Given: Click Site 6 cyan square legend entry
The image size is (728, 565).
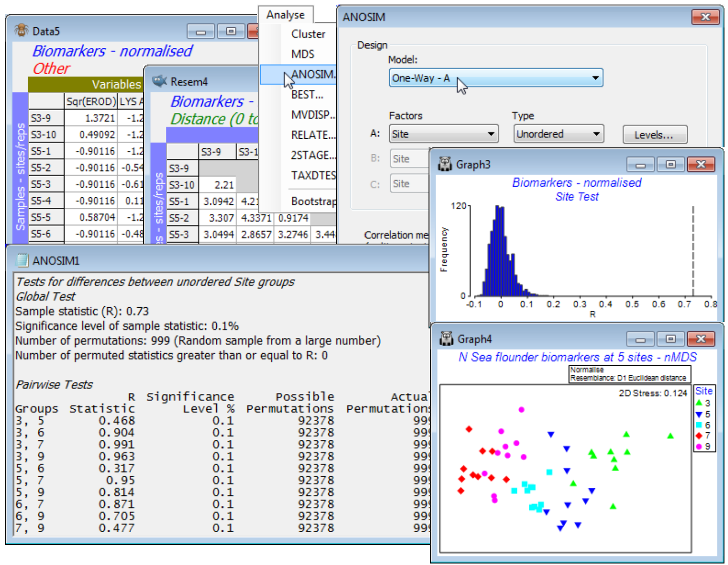Looking at the screenshot, I should pos(703,425).
